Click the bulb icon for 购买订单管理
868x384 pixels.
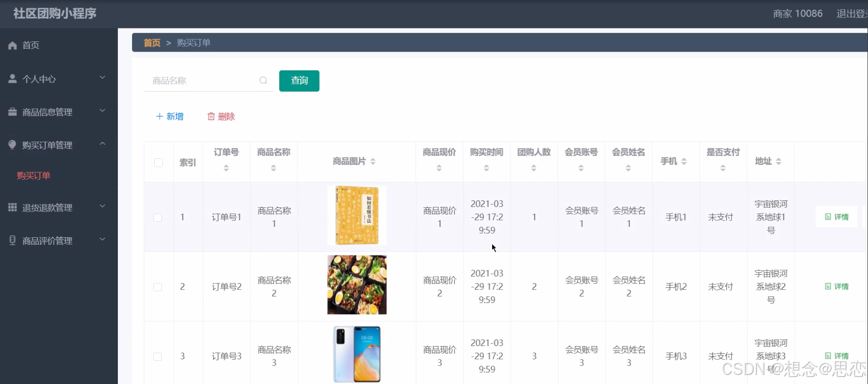pyautogui.click(x=13, y=145)
